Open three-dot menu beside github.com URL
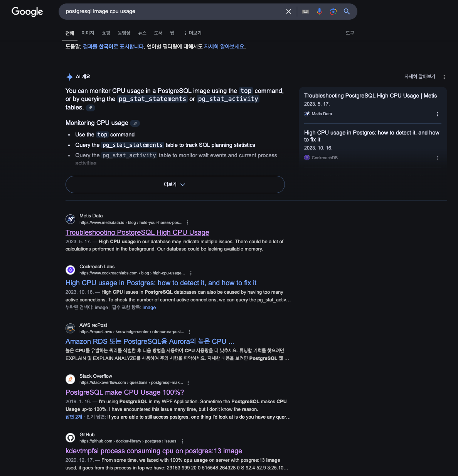The image size is (458, 476). point(182,441)
